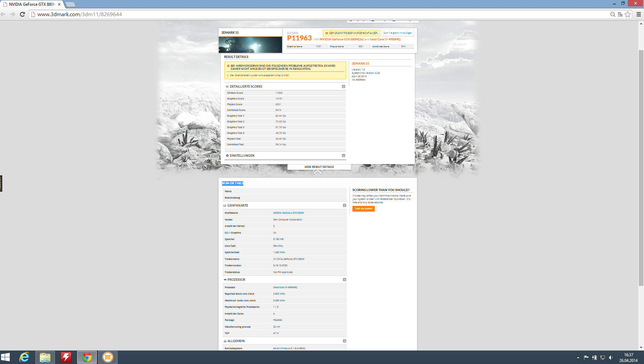Click the double chevron under Hide Result Details
This screenshot has height=364, width=644.
point(318,173)
